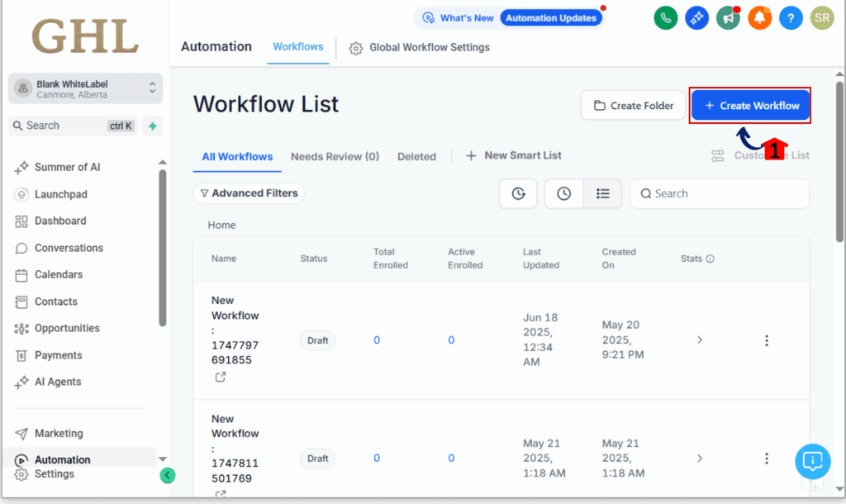Open the megaphone announcements icon

[x=728, y=18]
